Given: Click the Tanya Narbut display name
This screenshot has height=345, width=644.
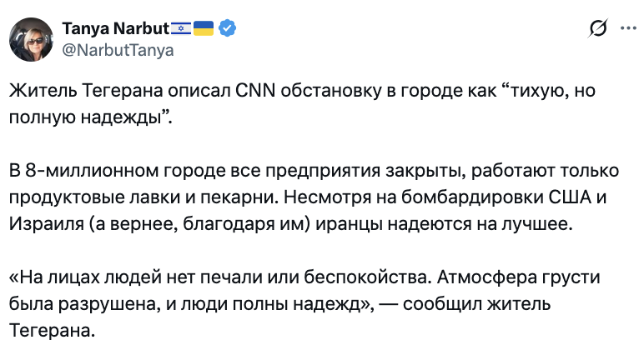Looking at the screenshot, I should 115,29.
